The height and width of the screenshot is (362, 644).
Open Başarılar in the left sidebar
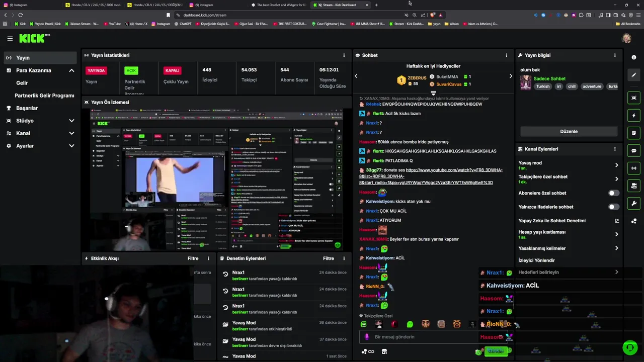point(27,108)
